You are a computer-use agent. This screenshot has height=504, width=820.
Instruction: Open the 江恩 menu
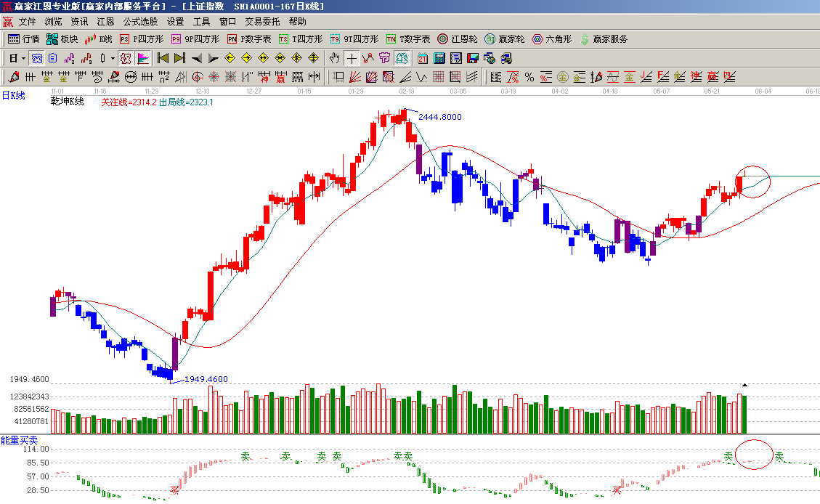[x=106, y=22]
